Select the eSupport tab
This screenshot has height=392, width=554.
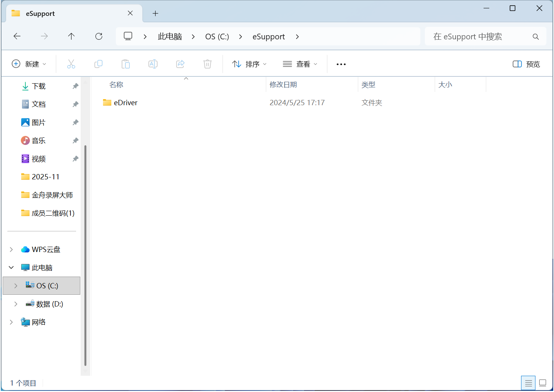[40, 13]
